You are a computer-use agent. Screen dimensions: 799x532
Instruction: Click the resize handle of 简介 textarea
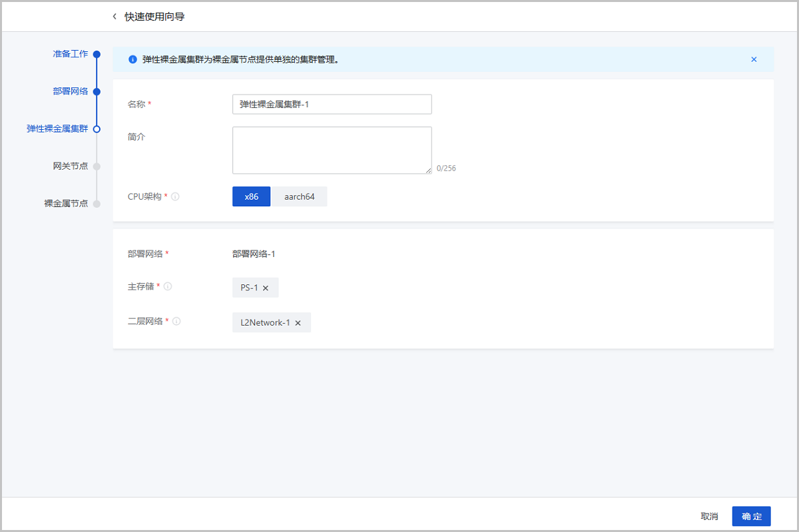point(428,170)
